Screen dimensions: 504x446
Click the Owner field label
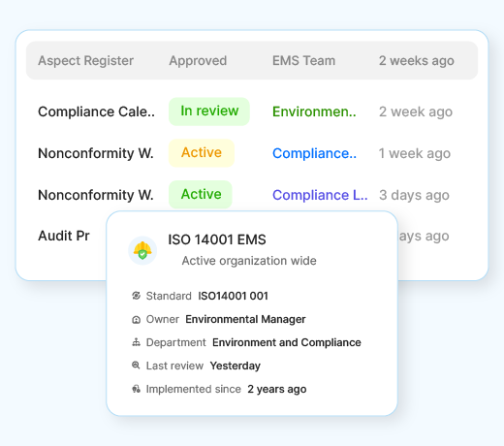click(x=162, y=319)
